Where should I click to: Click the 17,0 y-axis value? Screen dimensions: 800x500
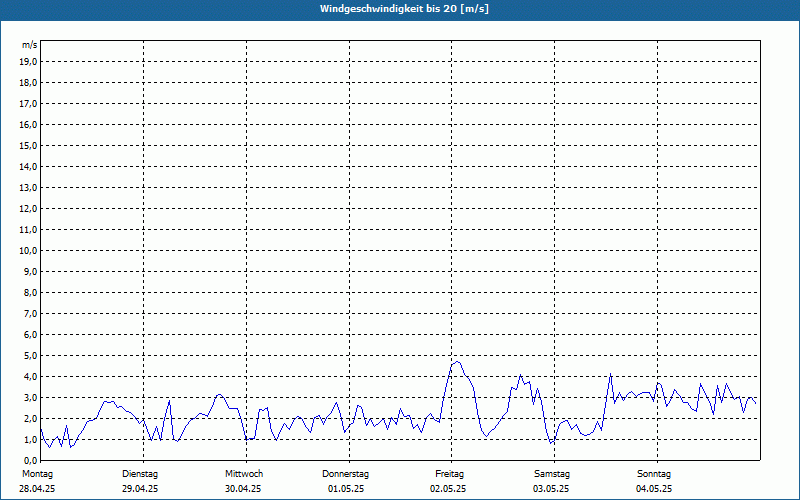tap(28, 104)
